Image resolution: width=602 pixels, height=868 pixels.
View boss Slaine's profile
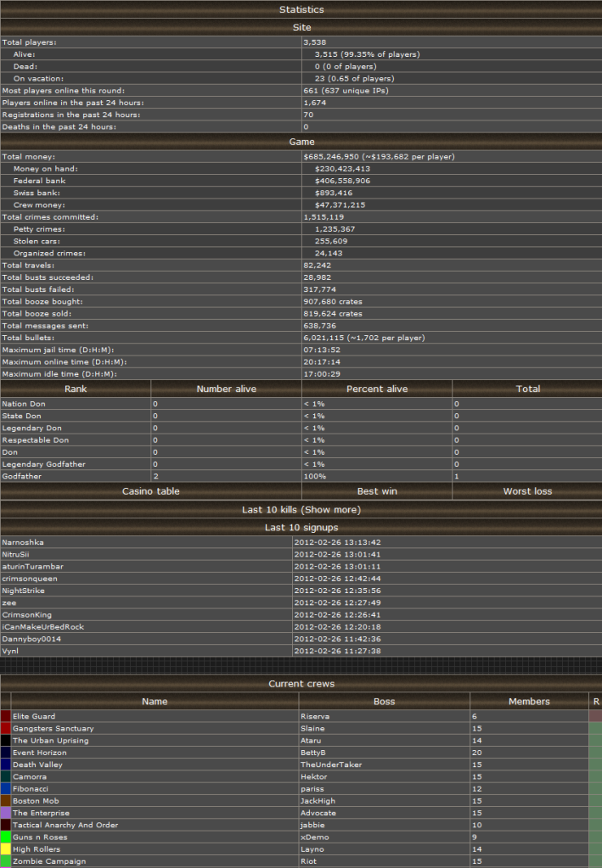pyautogui.click(x=313, y=729)
